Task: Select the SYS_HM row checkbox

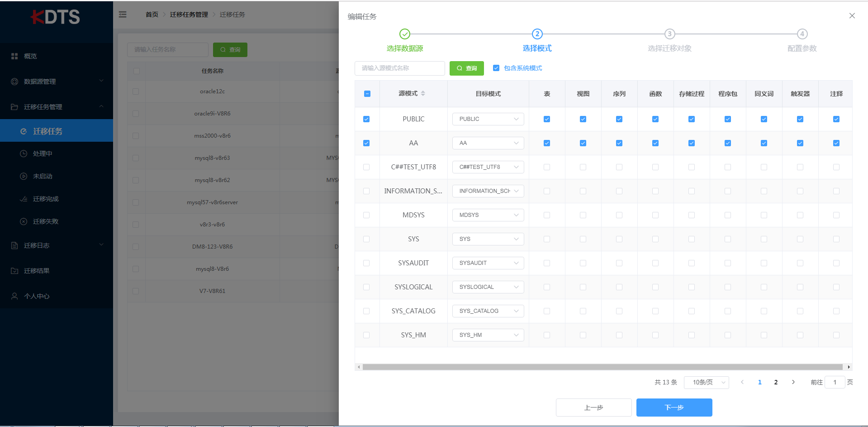Action: click(x=366, y=335)
